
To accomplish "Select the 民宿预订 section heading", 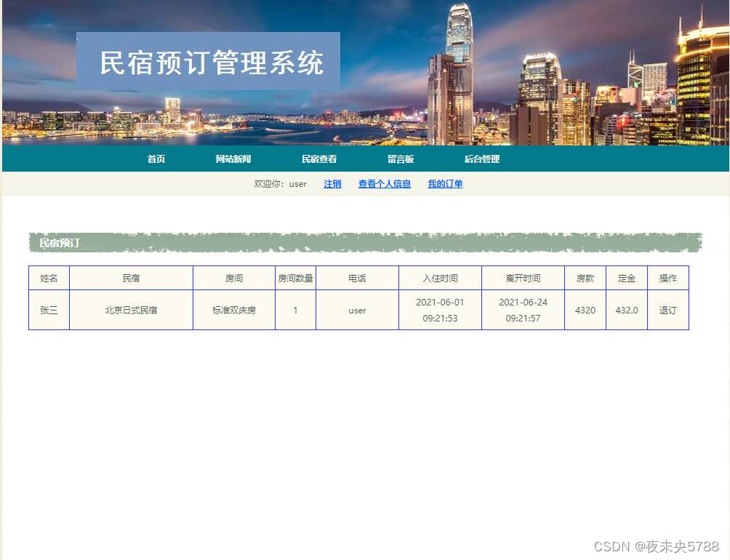I will pyautogui.click(x=59, y=242).
